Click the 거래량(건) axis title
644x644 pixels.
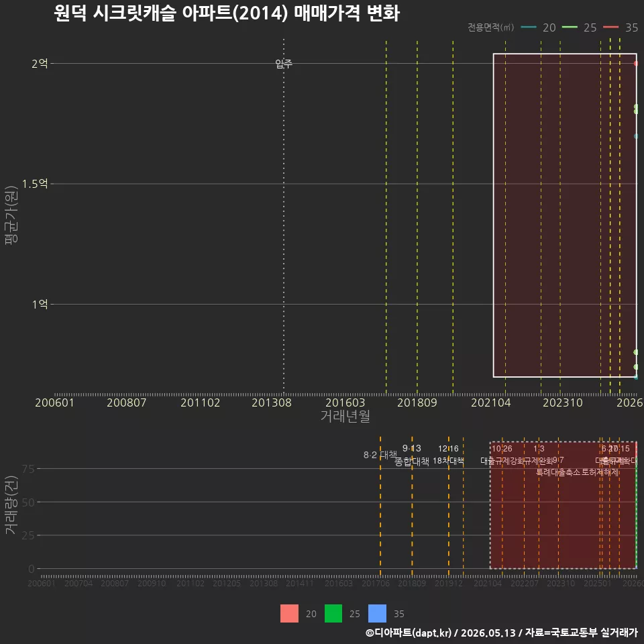click(11, 505)
